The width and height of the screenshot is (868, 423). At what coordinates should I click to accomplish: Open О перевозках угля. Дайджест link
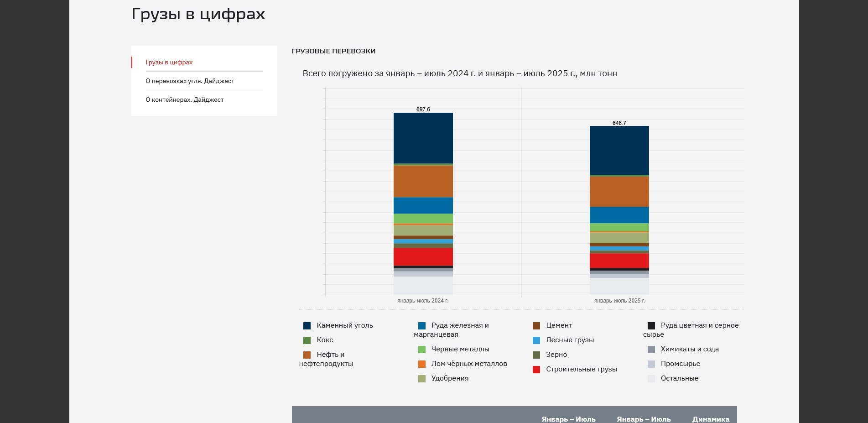point(190,81)
